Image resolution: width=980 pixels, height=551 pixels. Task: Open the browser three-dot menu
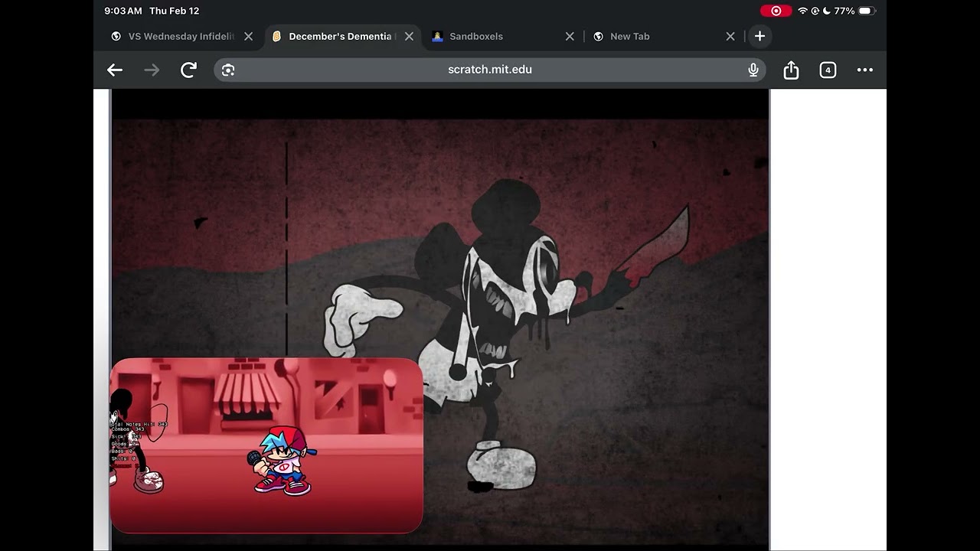pyautogui.click(x=865, y=70)
